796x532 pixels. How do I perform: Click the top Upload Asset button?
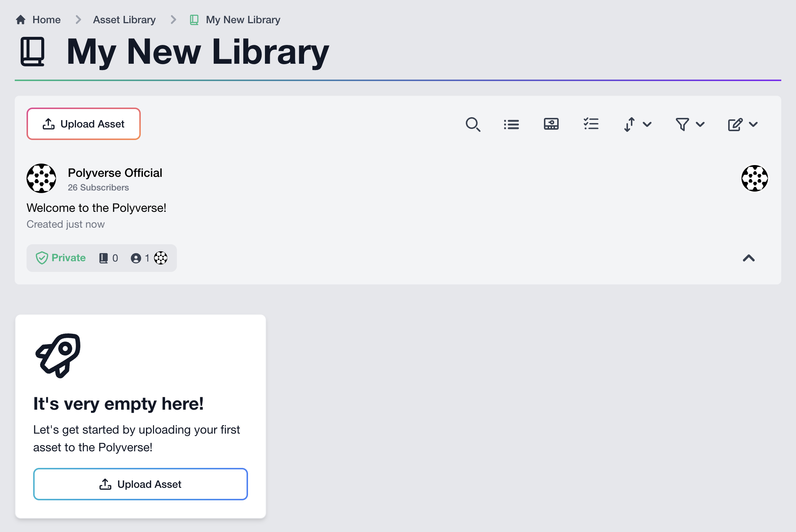tap(83, 124)
